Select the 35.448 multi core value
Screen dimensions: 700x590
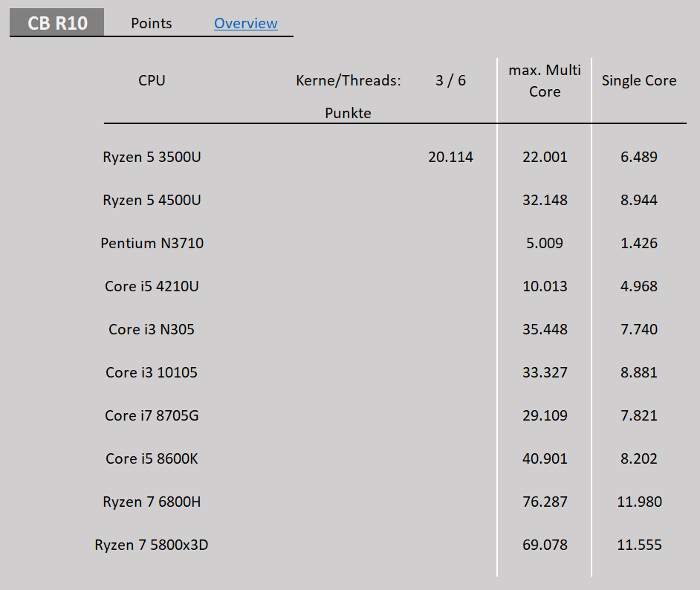point(545,329)
